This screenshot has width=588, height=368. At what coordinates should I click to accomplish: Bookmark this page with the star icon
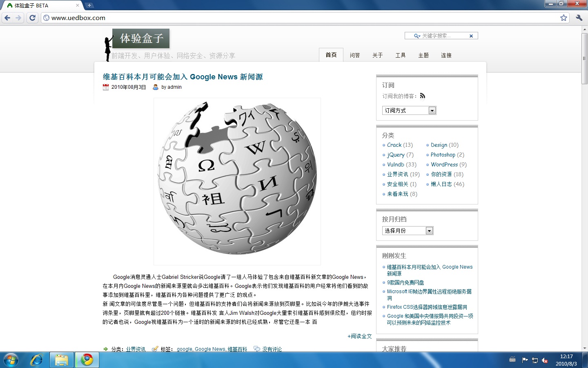[x=563, y=18]
